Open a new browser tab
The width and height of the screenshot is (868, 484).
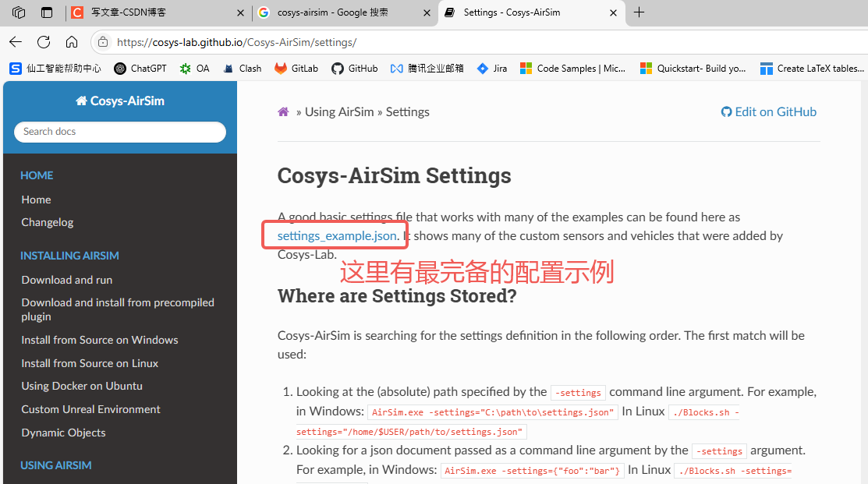pos(639,12)
